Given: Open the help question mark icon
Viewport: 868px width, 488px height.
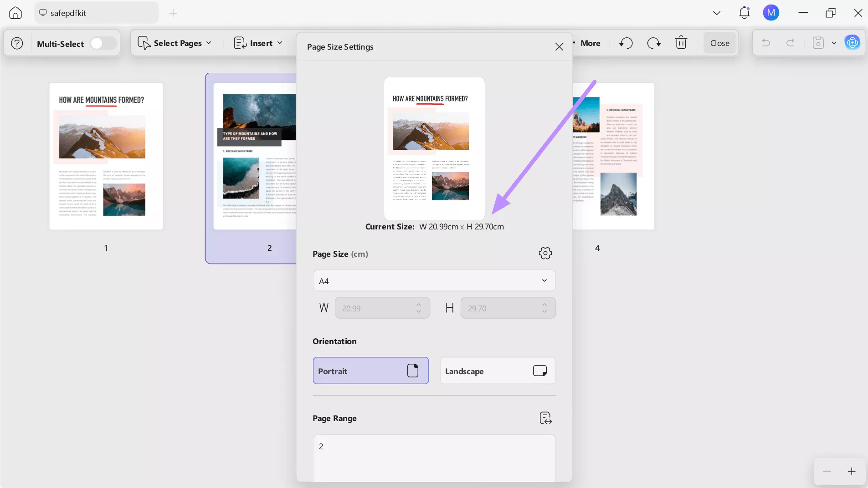Looking at the screenshot, I should click(x=17, y=43).
